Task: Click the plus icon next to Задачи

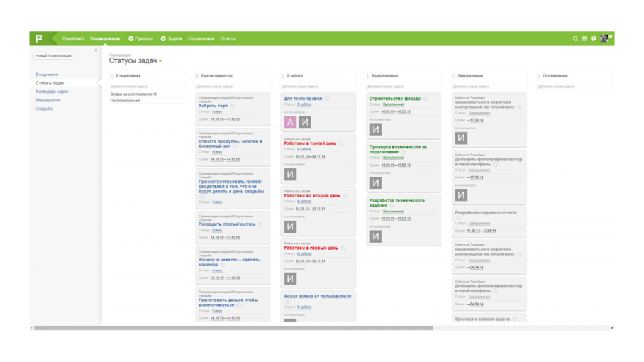Action: 164,39
